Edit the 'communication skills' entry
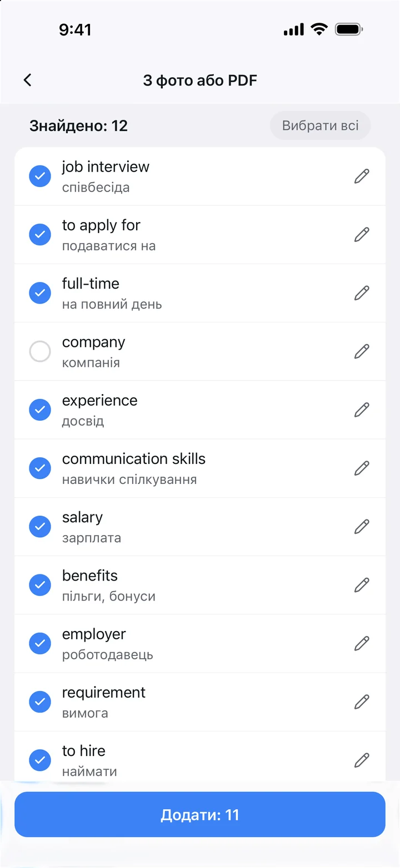The width and height of the screenshot is (400, 868). 362,468
